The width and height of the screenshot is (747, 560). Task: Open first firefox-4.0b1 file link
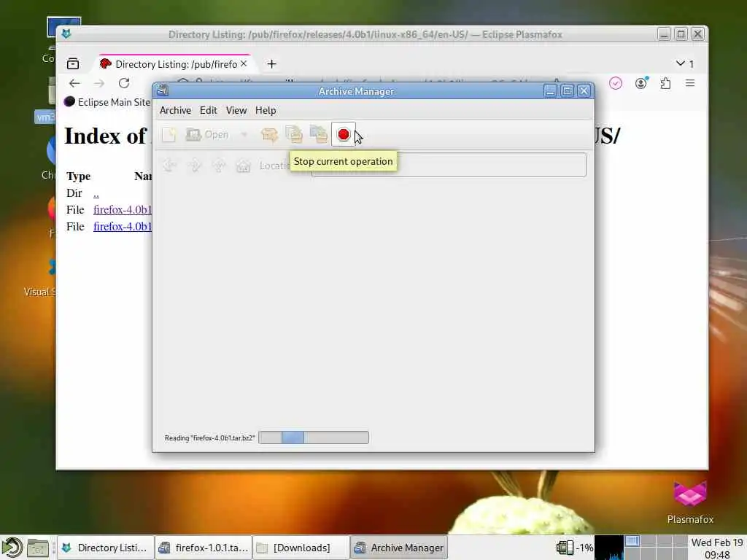(x=123, y=209)
